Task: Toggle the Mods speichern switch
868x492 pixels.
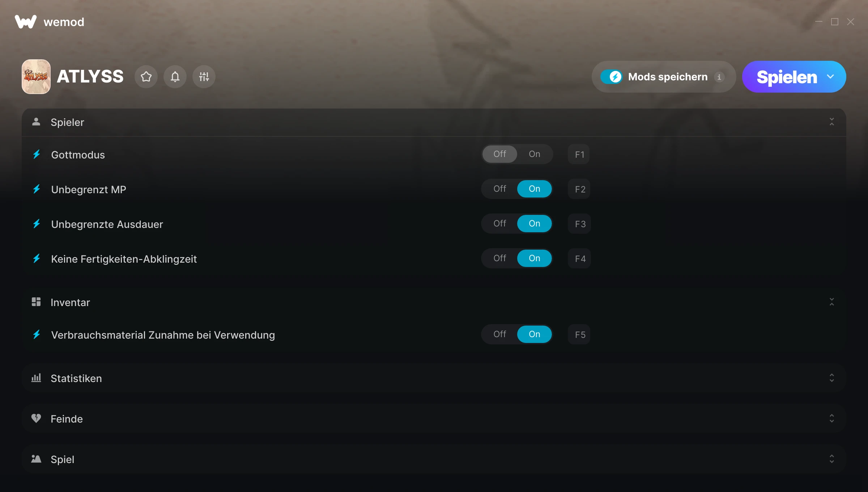Action: click(x=612, y=77)
